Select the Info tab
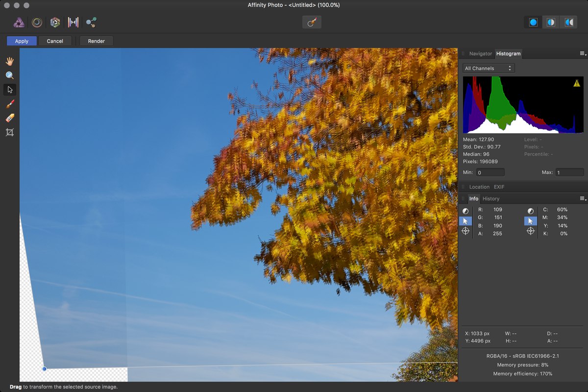588x392 pixels. [474, 198]
